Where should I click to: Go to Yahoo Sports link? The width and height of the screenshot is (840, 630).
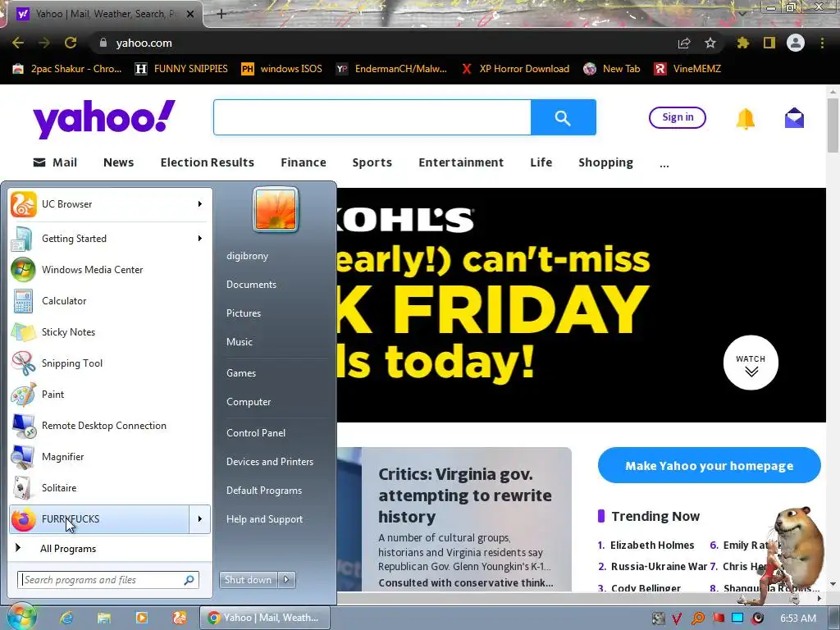(372, 162)
